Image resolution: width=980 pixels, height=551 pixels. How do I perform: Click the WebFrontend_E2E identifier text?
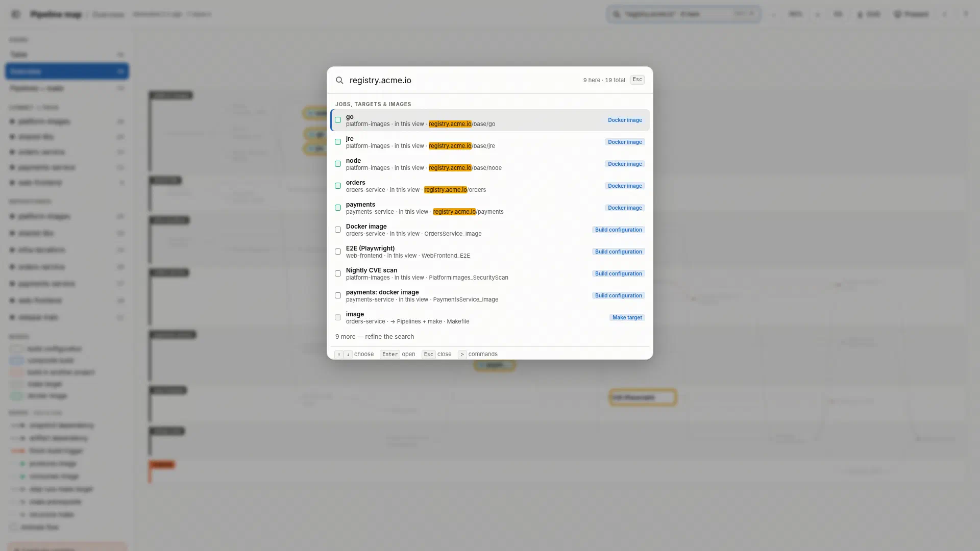pos(446,256)
